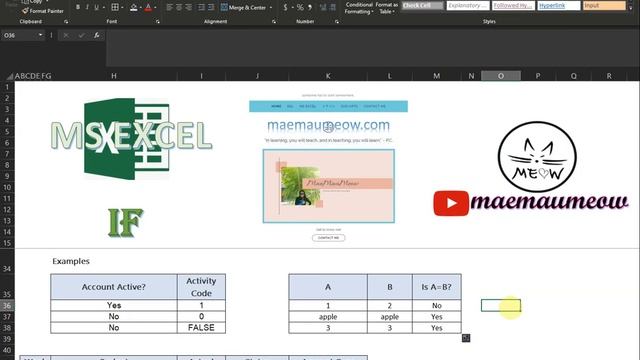This screenshot has height=360, width=640.
Task: Open Fill Color dropdown arrow
Action: [x=140, y=7]
